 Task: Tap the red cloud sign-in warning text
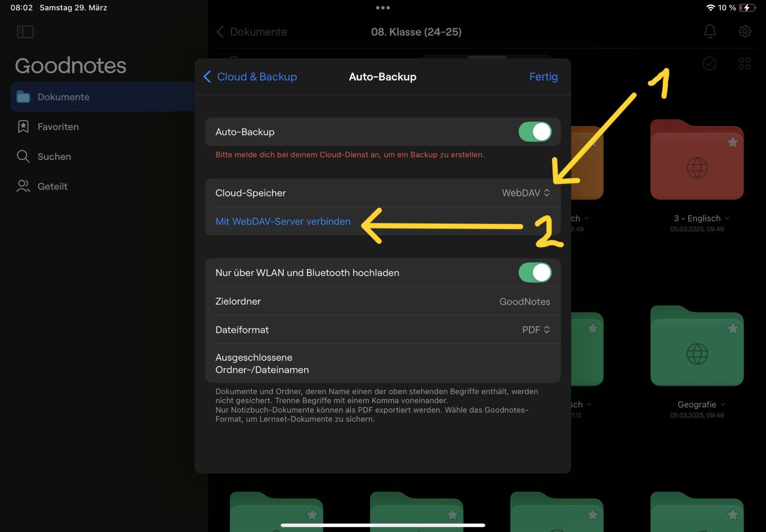pos(350,154)
